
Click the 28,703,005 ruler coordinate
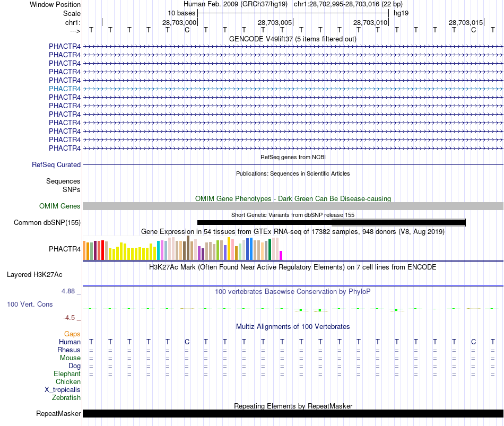(x=274, y=22)
